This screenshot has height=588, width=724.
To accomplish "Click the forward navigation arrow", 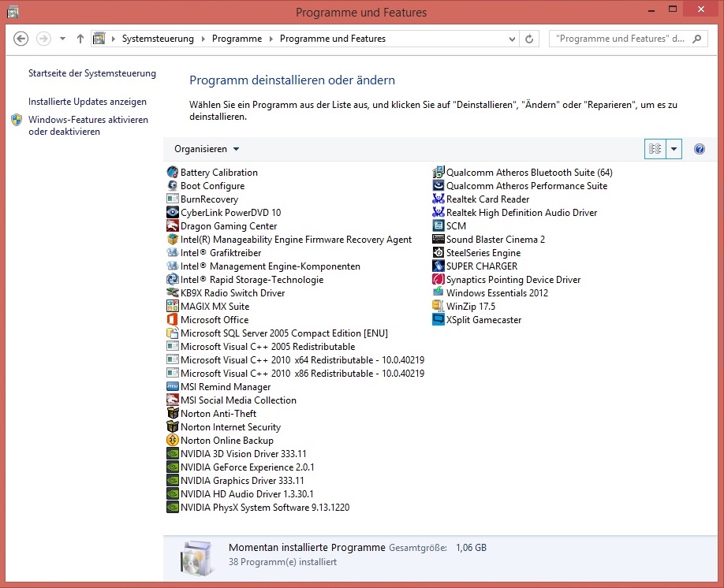I will pyautogui.click(x=43, y=39).
